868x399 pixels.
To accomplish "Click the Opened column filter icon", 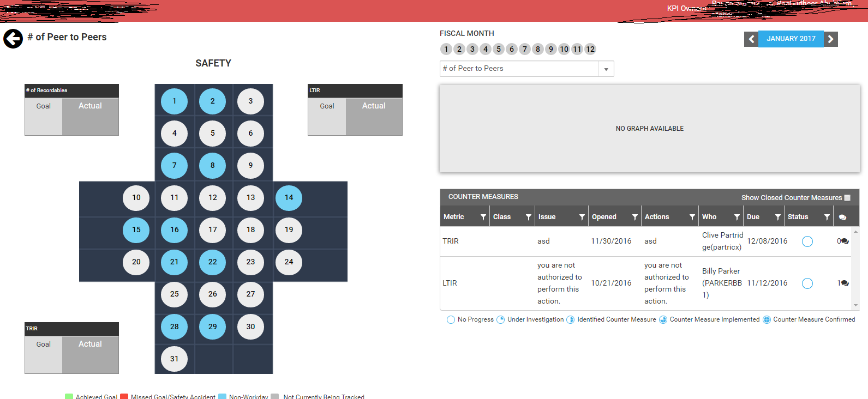I will 634,217.
